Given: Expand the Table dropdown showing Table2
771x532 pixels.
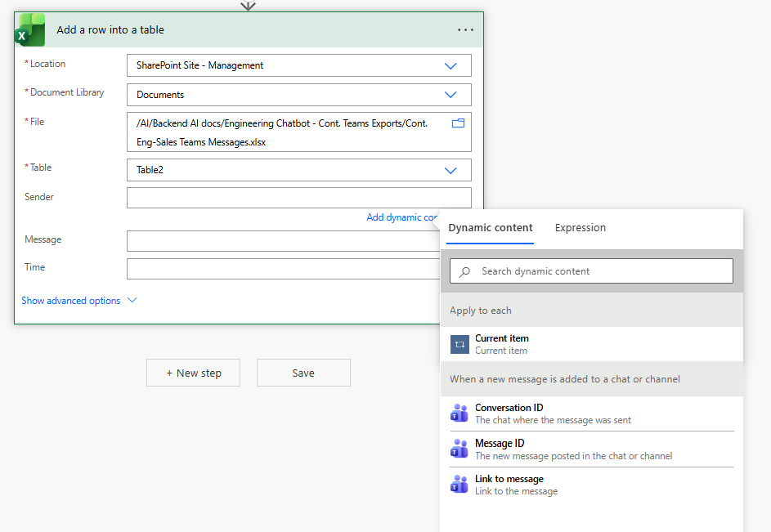Looking at the screenshot, I should pos(450,171).
